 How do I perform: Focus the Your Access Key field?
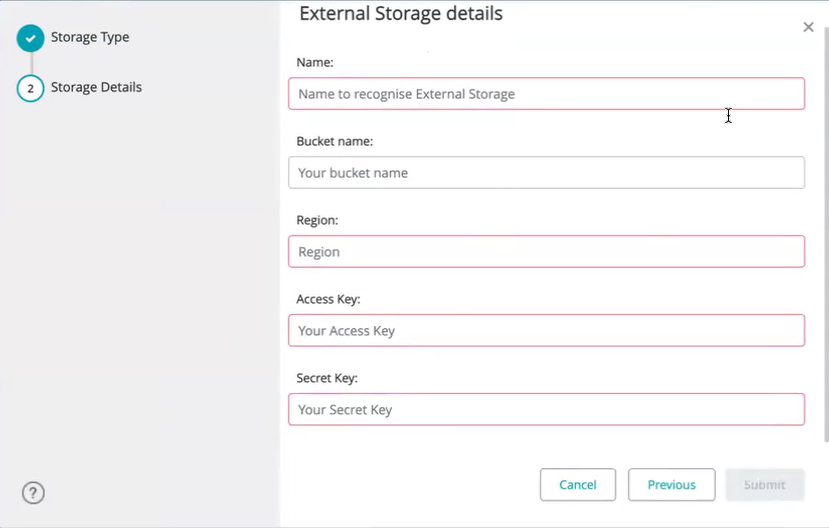tap(546, 331)
